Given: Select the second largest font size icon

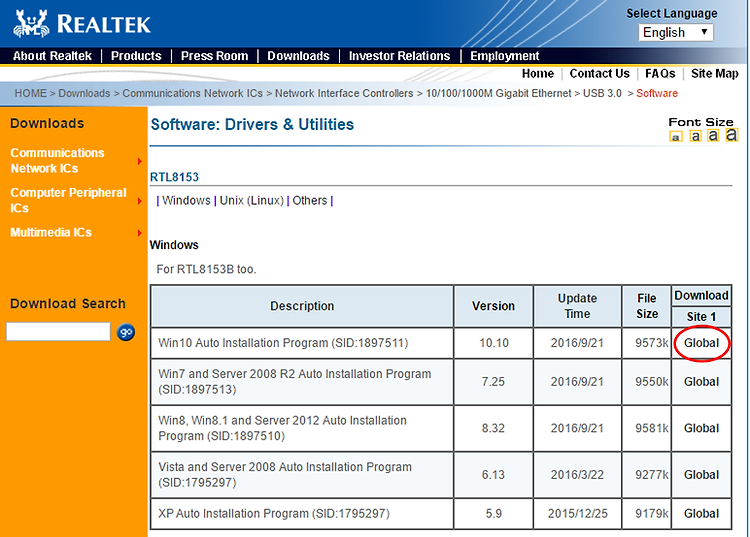Looking at the screenshot, I should pos(713,135).
